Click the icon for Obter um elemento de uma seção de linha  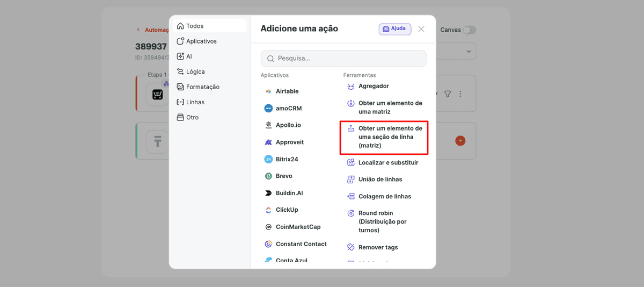(x=351, y=128)
